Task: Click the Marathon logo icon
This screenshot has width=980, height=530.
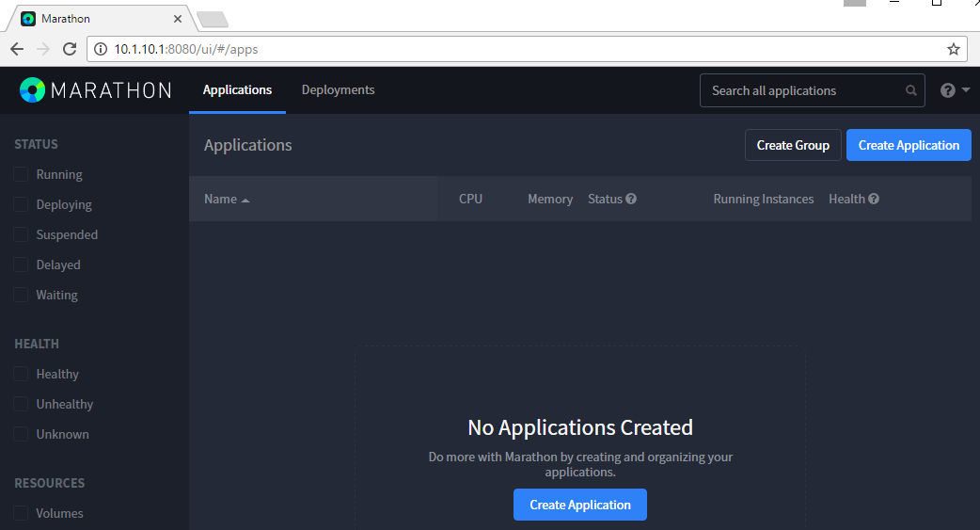Action: tap(33, 90)
